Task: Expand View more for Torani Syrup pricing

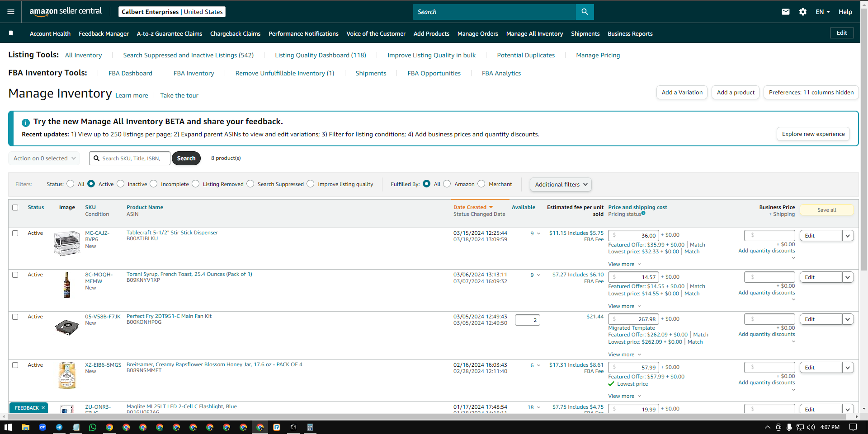Action: pos(625,306)
